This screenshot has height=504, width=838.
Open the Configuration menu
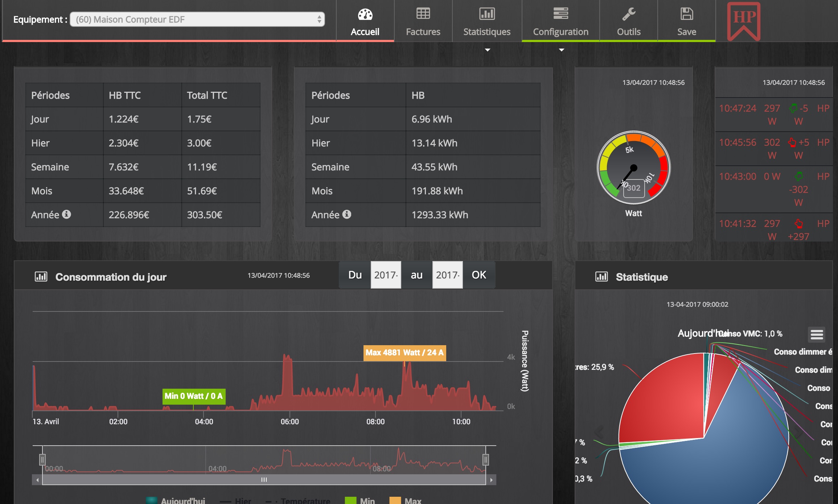coord(560,21)
